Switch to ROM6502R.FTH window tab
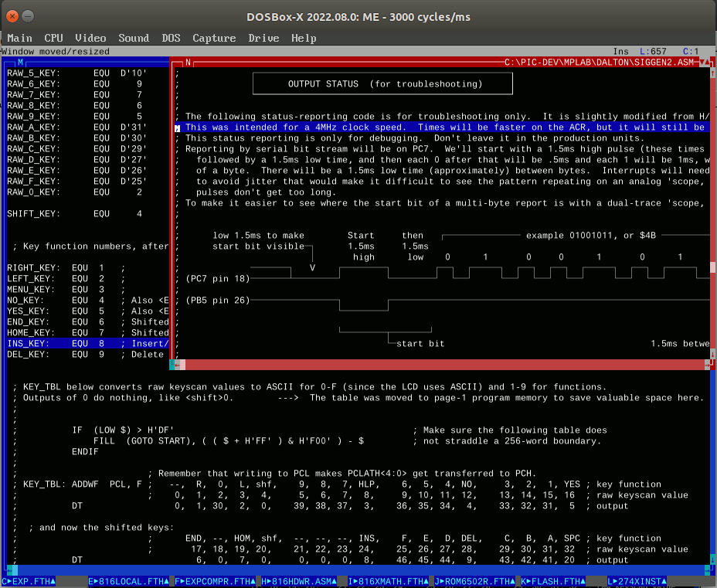Screen dimensions: 717x588 point(474,581)
